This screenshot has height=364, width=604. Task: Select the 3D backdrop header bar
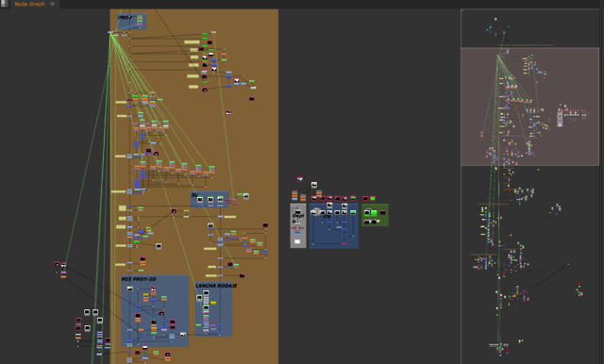[210, 194]
